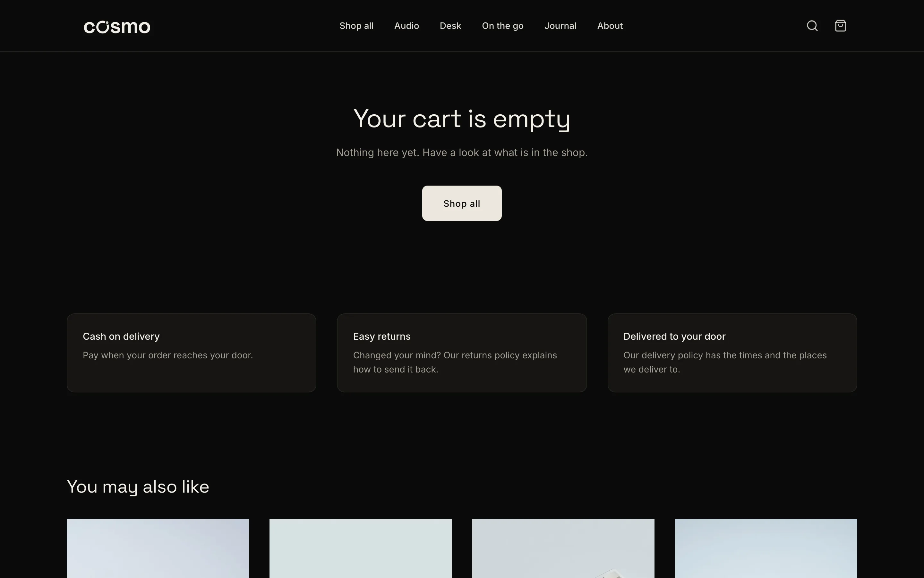924x578 pixels.
Task: Click the 'You may also like' heading
Action: point(138,487)
